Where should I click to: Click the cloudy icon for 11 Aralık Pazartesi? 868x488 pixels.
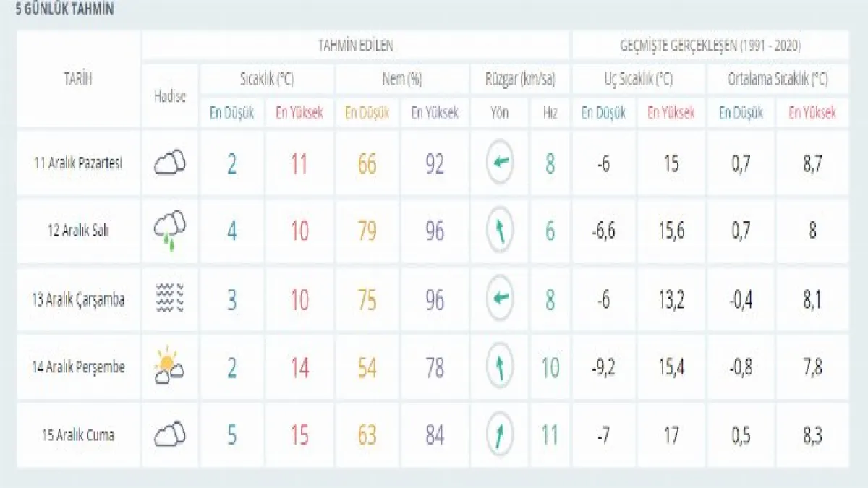pyautogui.click(x=170, y=163)
